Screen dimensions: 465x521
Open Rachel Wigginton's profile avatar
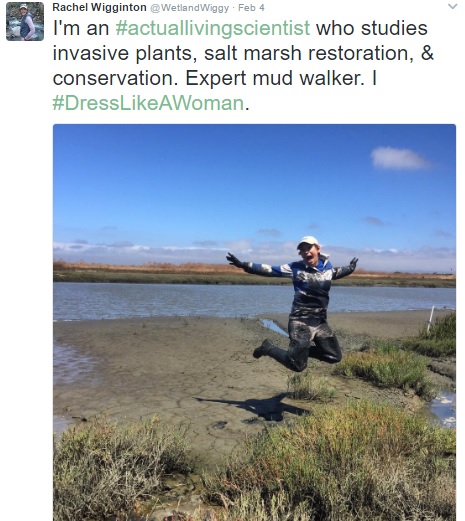pos(25,21)
